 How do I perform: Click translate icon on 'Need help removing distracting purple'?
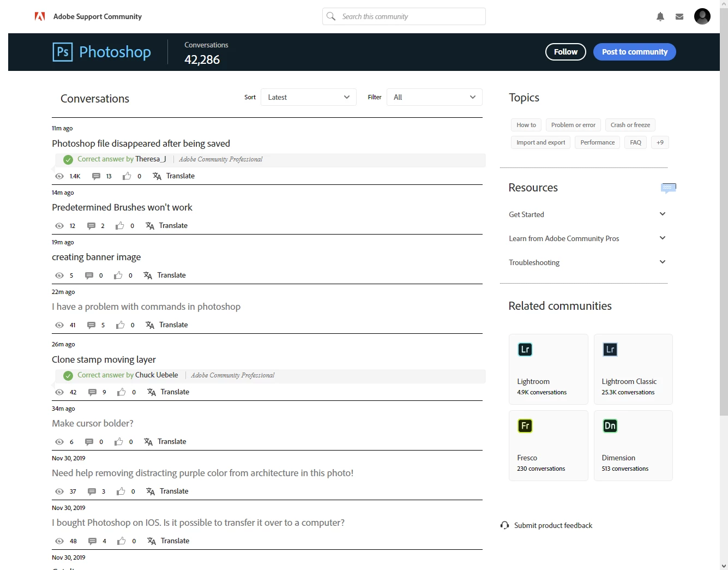click(151, 491)
